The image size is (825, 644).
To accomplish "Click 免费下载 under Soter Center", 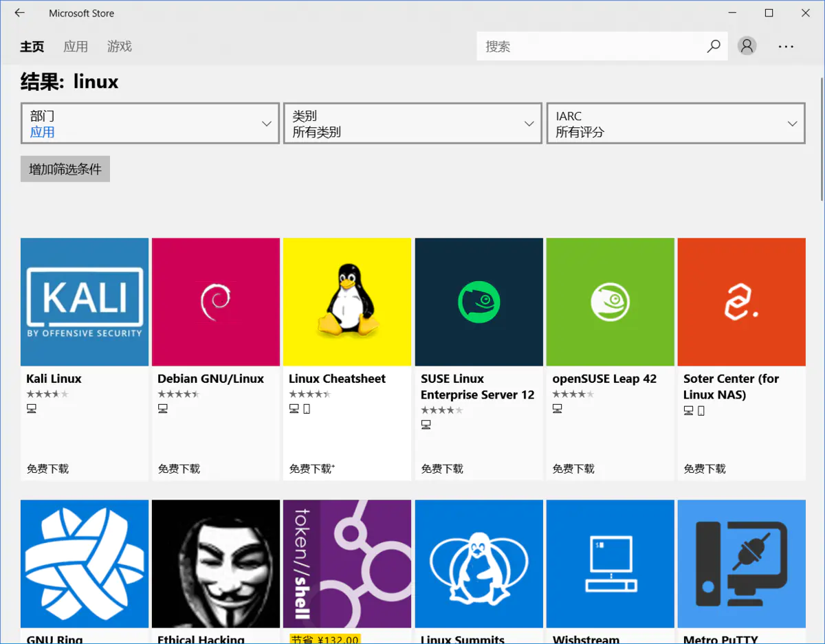I will (x=705, y=469).
